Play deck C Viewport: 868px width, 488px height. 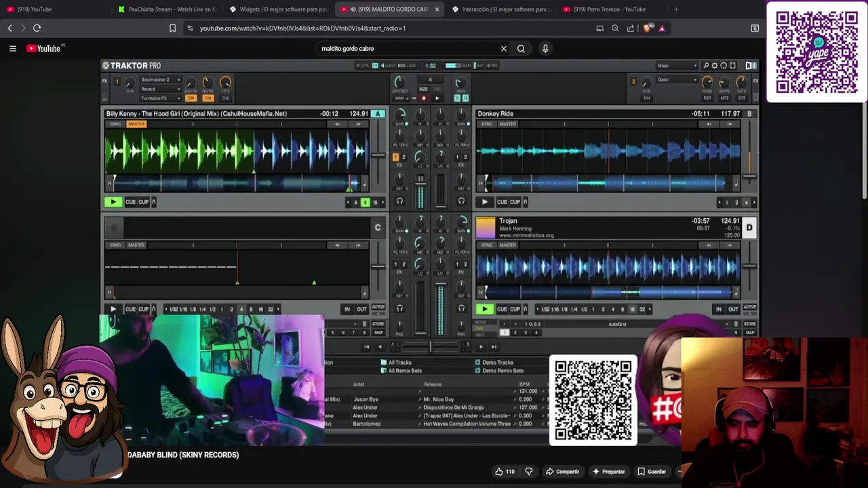click(x=113, y=309)
